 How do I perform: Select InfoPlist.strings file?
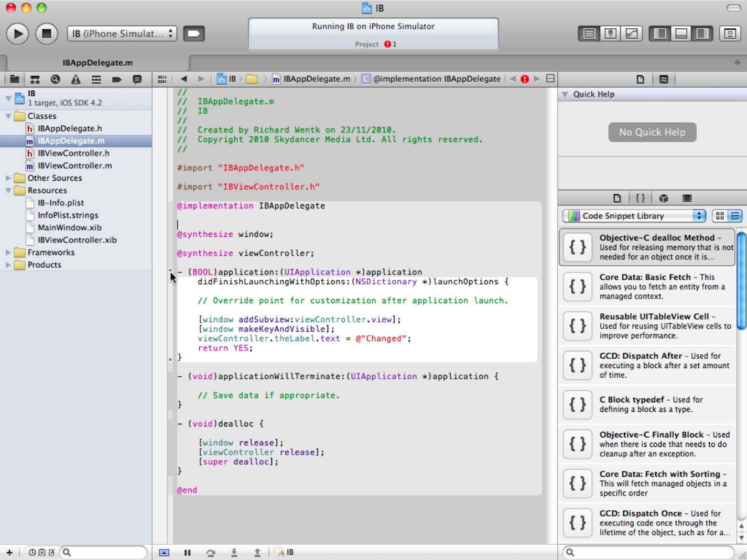[x=68, y=215]
